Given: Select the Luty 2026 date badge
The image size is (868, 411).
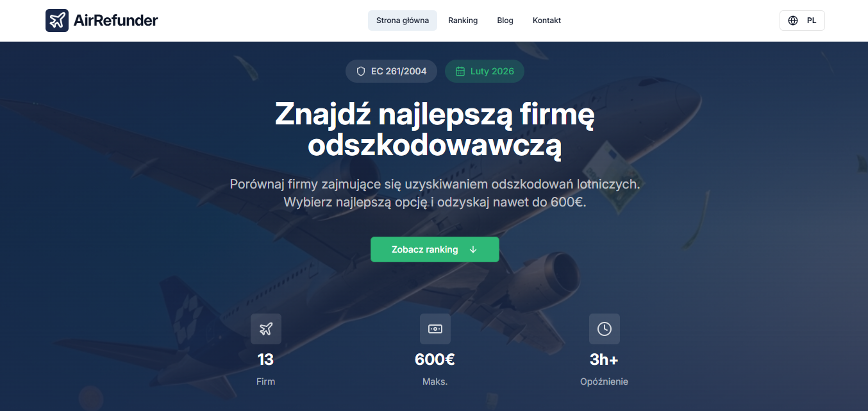Looking at the screenshot, I should (x=485, y=71).
